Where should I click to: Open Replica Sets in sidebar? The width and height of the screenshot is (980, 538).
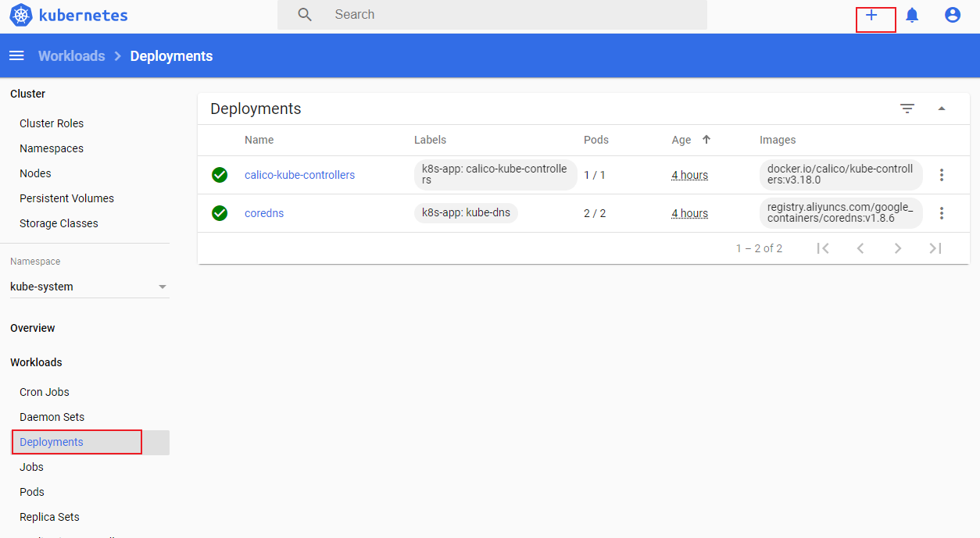(49, 517)
